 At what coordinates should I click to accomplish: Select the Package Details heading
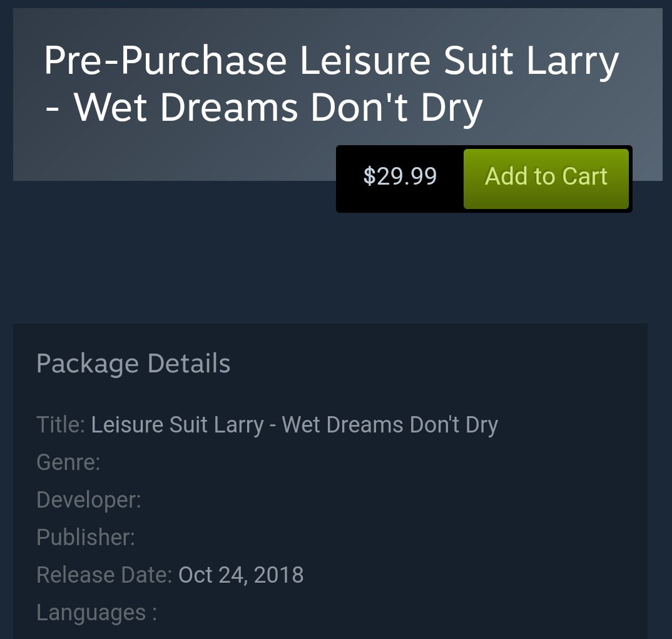click(x=133, y=364)
